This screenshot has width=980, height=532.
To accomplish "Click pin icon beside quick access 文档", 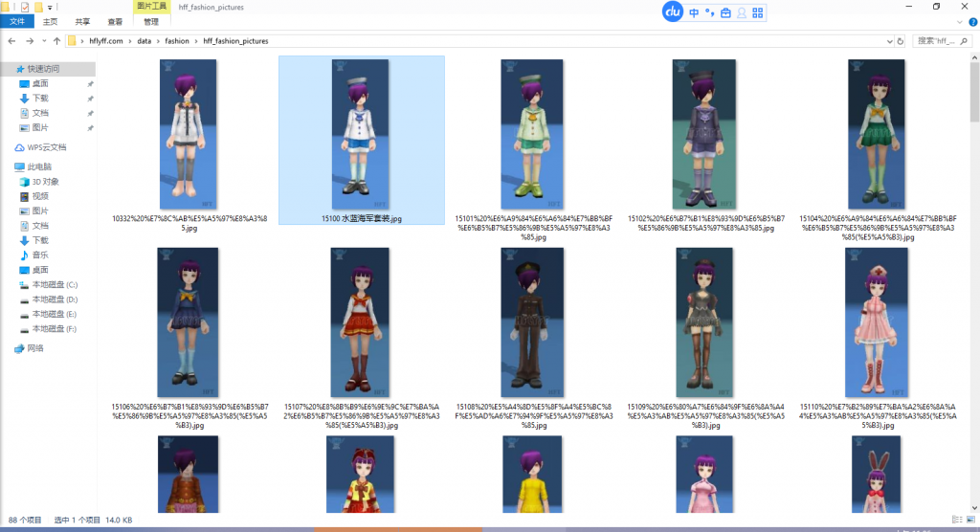I will pos(90,113).
